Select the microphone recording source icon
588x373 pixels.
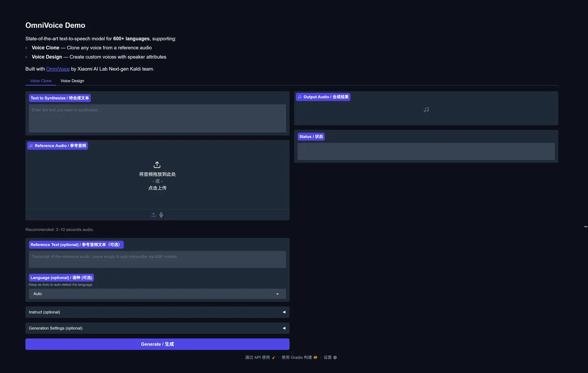click(x=161, y=215)
